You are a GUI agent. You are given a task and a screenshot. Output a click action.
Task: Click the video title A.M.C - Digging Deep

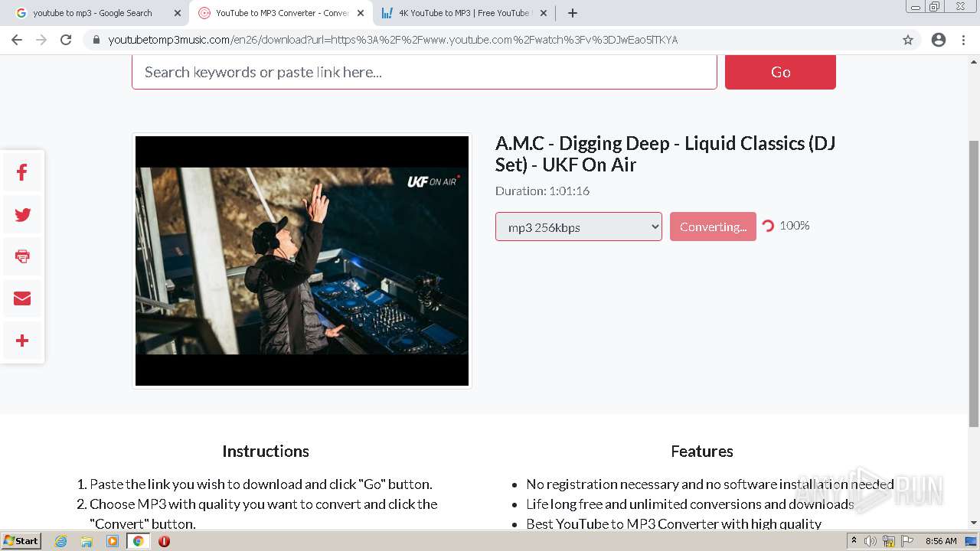pos(665,154)
